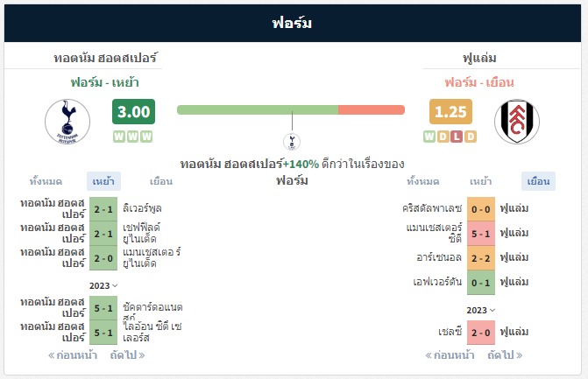The height and width of the screenshot is (379, 588).
Task: Click Fulham's red L form badge
Action: (457, 137)
